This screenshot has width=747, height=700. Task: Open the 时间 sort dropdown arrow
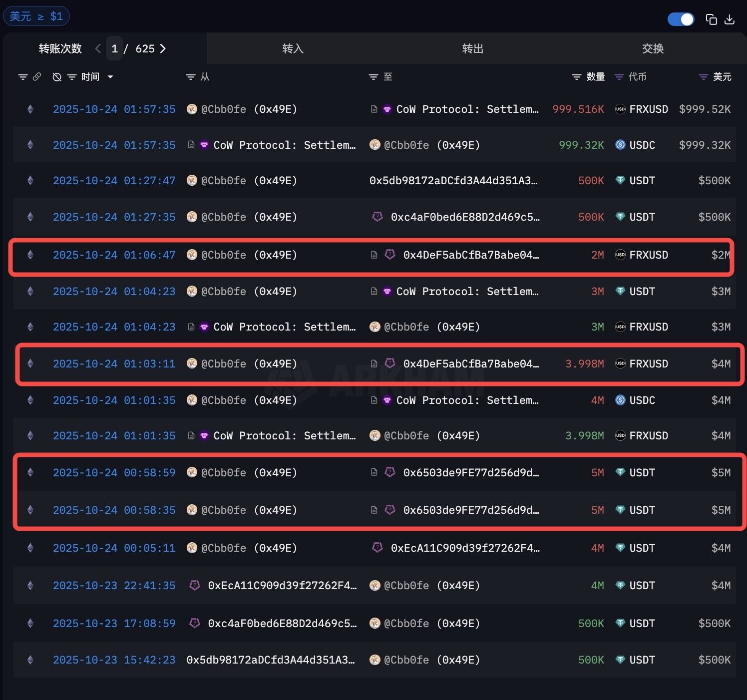click(110, 77)
